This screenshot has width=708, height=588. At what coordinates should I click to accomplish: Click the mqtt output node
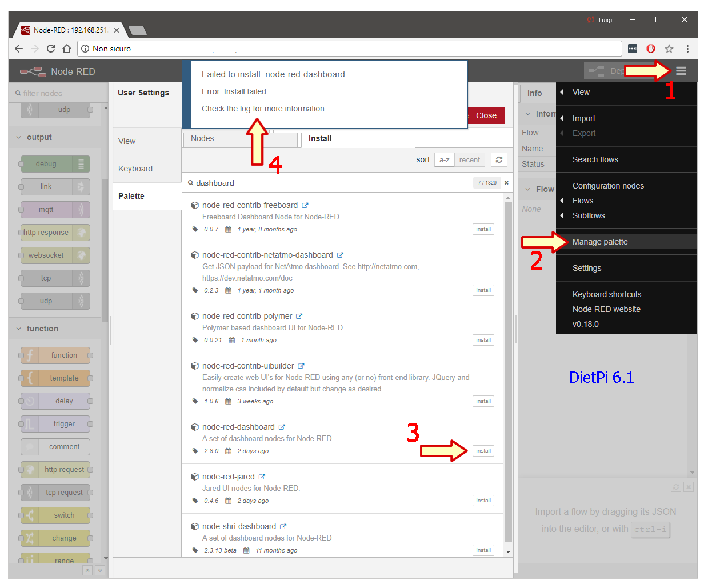55,210
